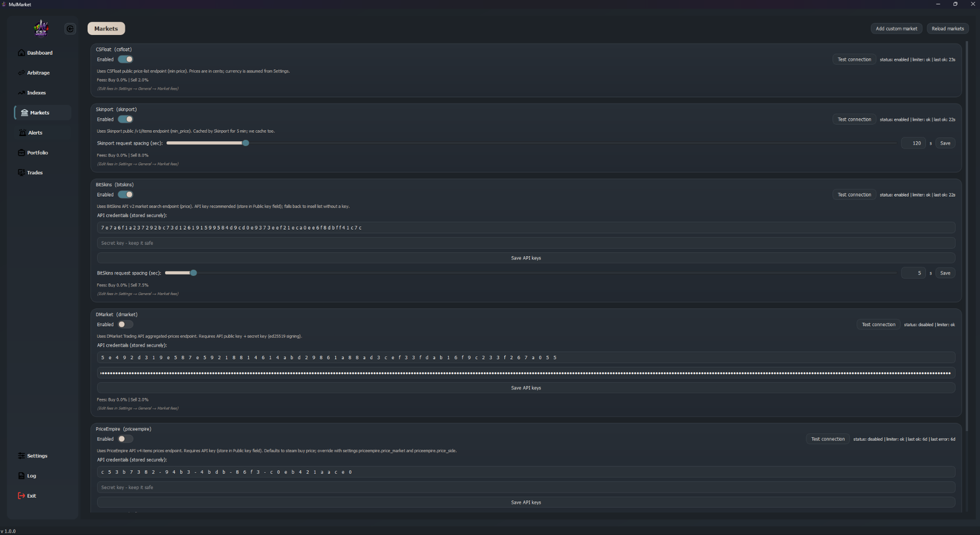Open the Trades page
The image size is (980, 535).
click(x=31, y=173)
